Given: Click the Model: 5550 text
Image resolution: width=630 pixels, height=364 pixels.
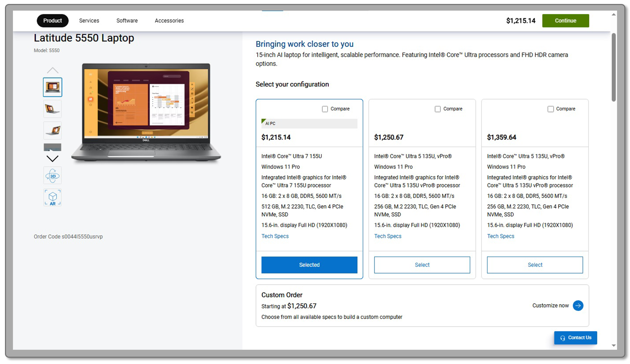Looking at the screenshot, I should 47,50.
